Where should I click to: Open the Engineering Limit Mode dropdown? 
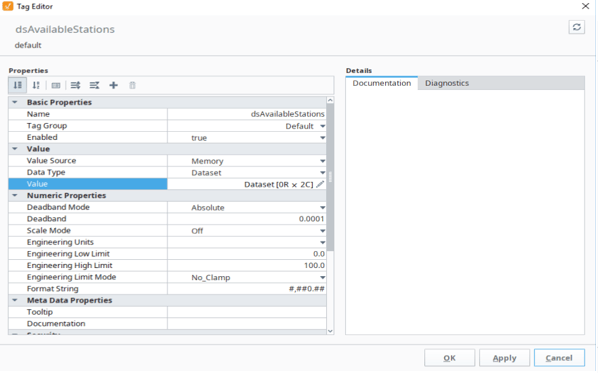click(323, 277)
